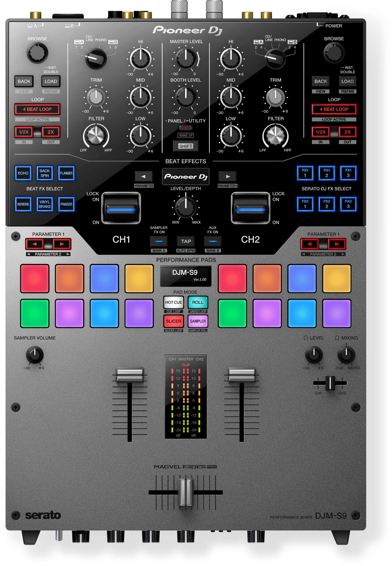Click the right deck Parameter 1 right arrow
392x566 pixels.
click(337, 244)
